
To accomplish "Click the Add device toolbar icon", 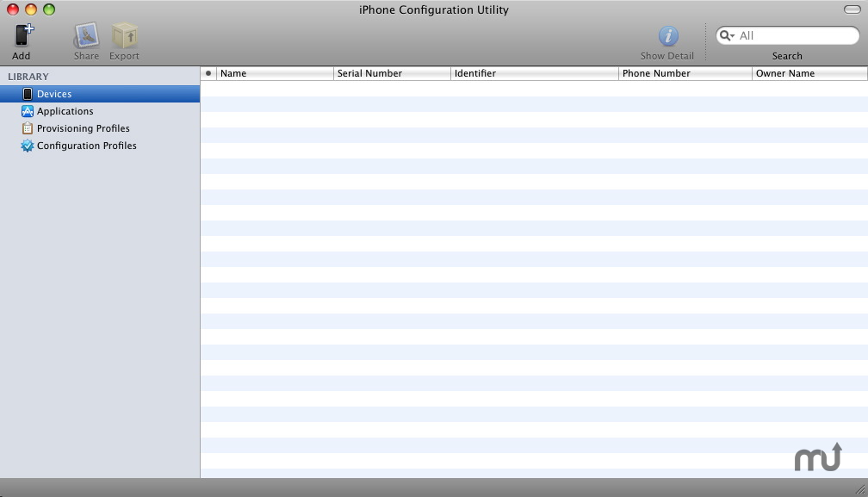I will tap(23, 35).
